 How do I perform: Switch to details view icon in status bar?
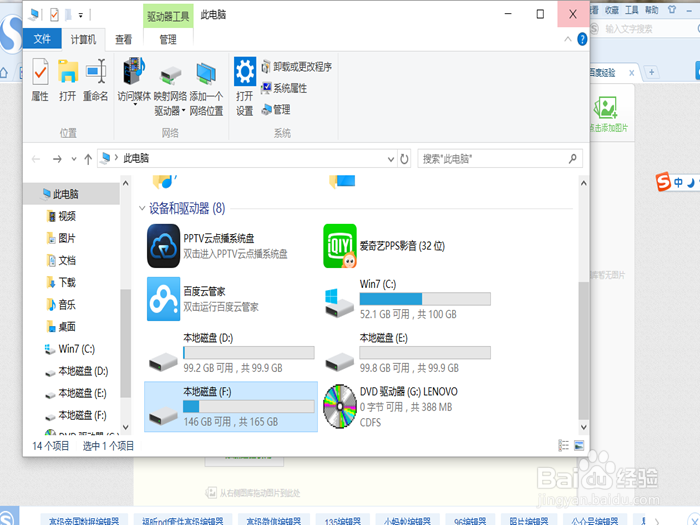tap(564, 446)
